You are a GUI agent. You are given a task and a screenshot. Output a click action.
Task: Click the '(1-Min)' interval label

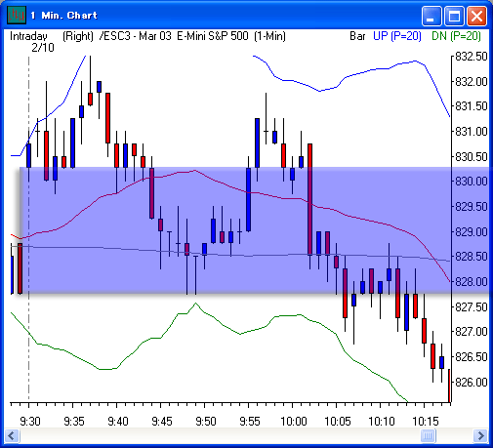pos(269,36)
